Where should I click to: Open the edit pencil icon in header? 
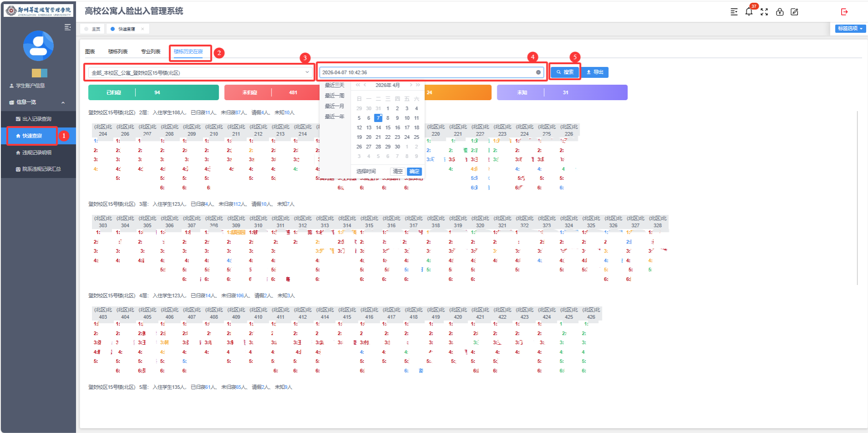pyautogui.click(x=795, y=12)
